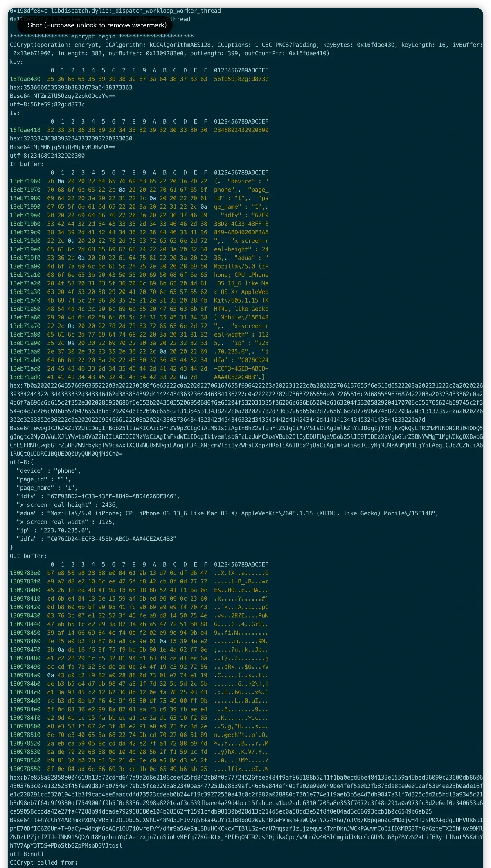
Task: Click ASCII column text 'c OS X) AppleWeb'
Action: coord(241,292)
